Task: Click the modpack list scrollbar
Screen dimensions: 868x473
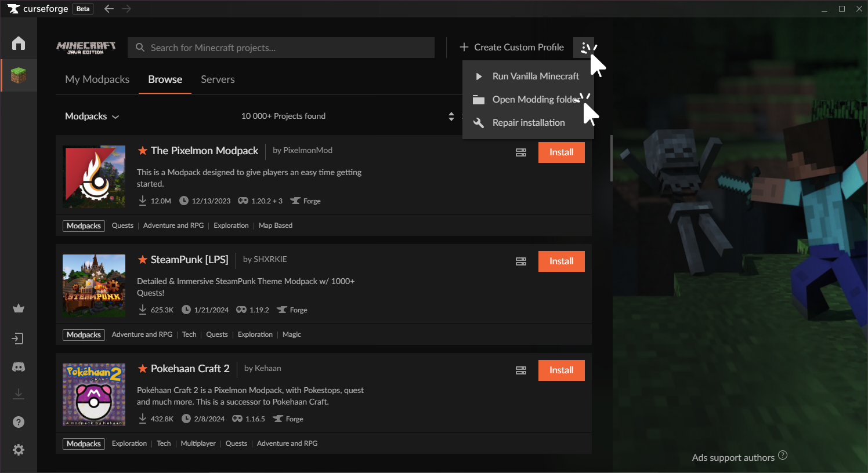Action: 611,158
